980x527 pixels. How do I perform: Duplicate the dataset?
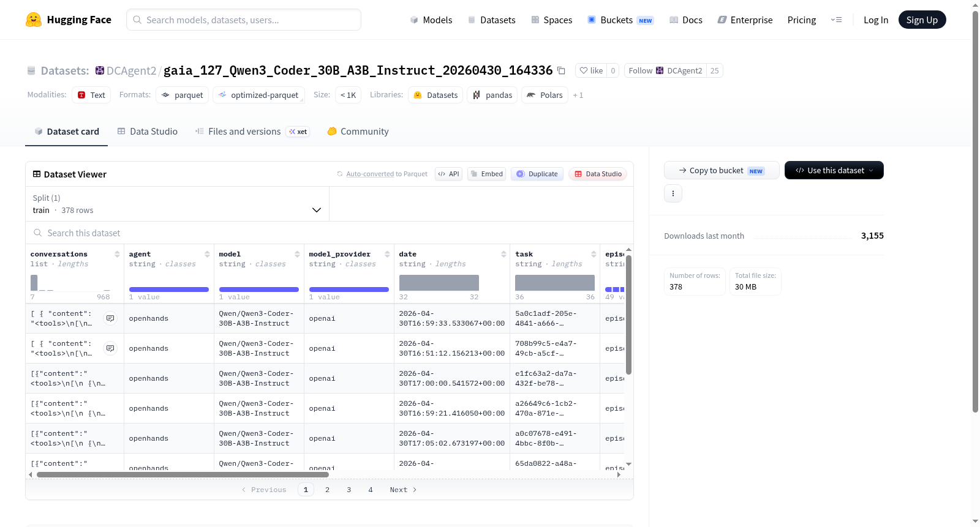(537, 174)
